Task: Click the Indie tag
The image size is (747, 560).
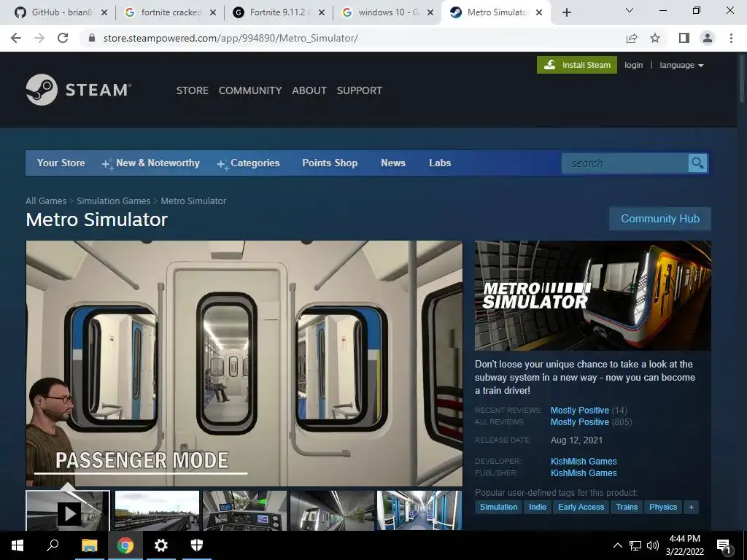Action: 538,507
